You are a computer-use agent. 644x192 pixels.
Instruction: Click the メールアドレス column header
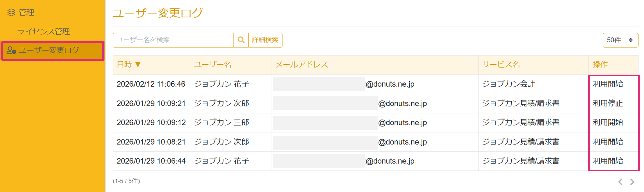pyautogui.click(x=302, y=64)
